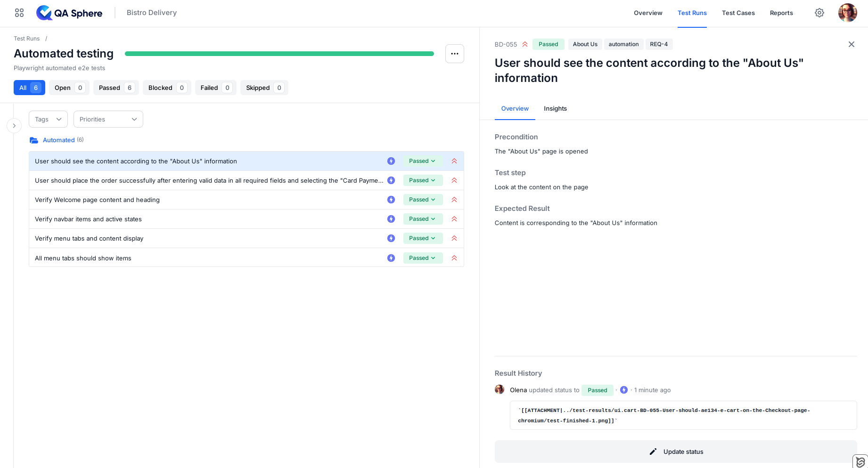This screenshot has height=468, width=868.
Task: Open the Tags filter dropdown
Action: tap(48, 119)
